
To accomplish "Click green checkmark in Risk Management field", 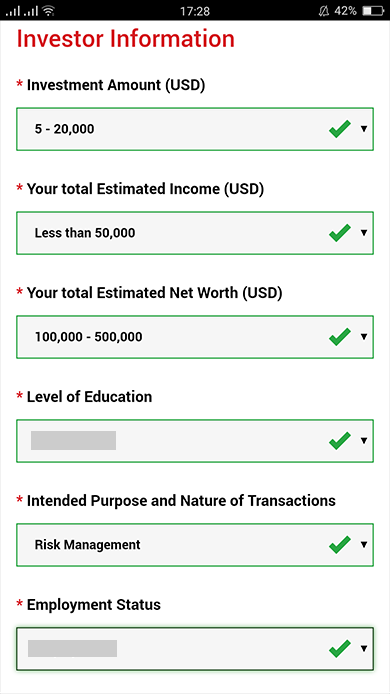I will (x=340, y=545).
